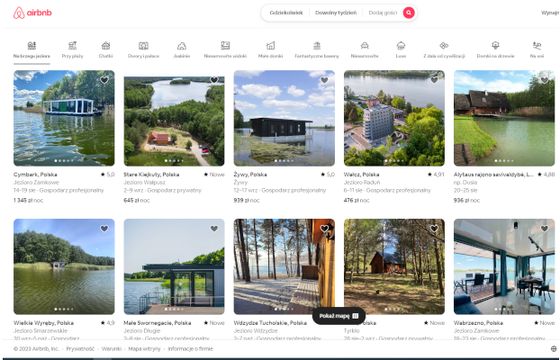560x360 pixels.
Task: Click the 939 zł noc price
Action: coord(247,200)
